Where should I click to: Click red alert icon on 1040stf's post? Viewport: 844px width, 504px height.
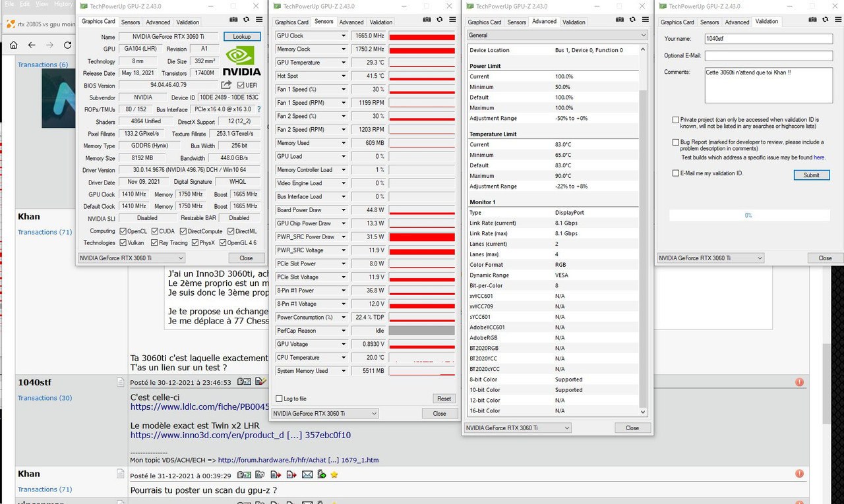[799, 382]
